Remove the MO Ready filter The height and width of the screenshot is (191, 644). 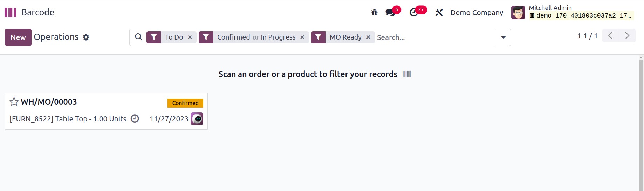click(x=368, y=37)
